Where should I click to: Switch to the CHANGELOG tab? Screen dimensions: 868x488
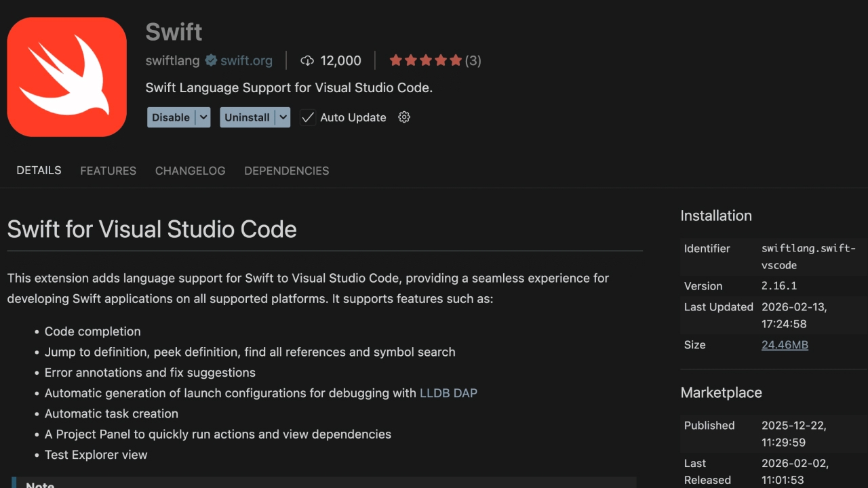(190, 170)
